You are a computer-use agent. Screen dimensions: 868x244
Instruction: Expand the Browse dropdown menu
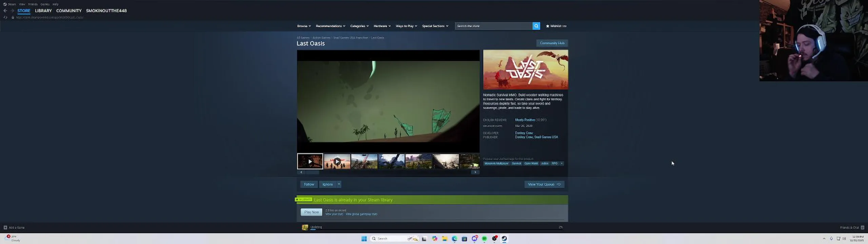(x=304, y=26)
